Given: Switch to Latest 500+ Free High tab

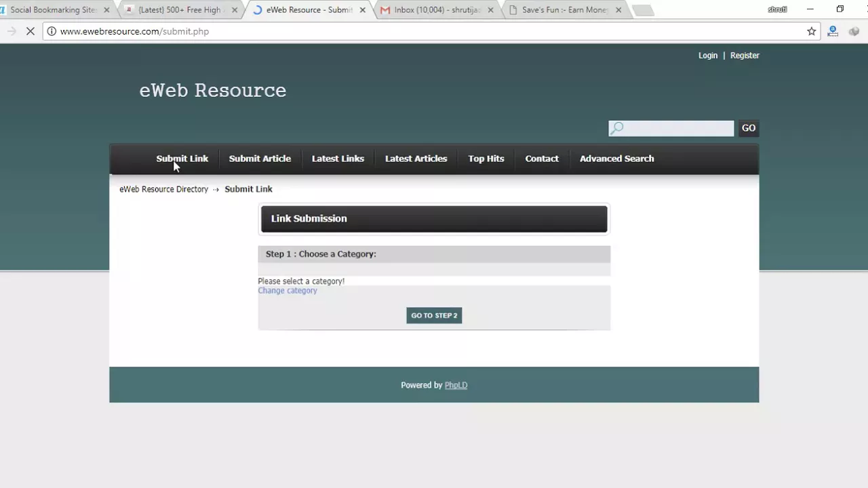Looking at the screenshot, I should [x=180, y=10].
